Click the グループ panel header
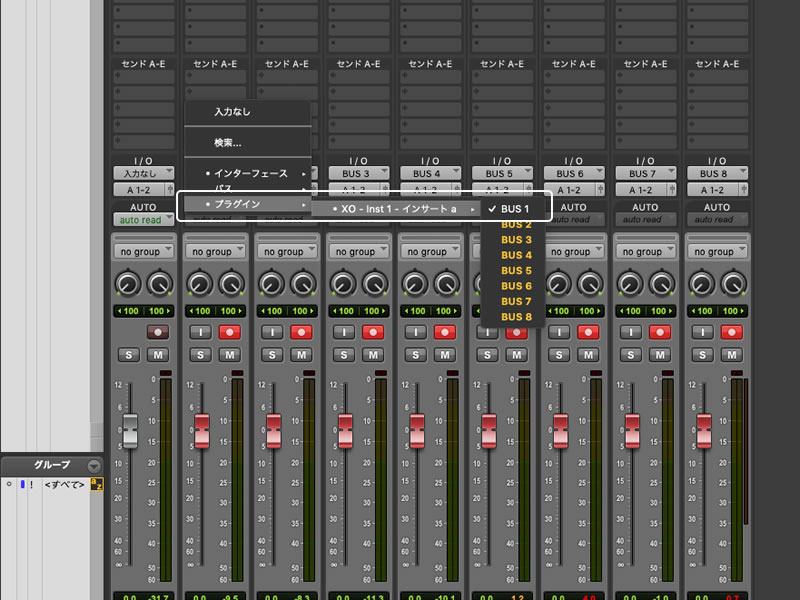 52,466
